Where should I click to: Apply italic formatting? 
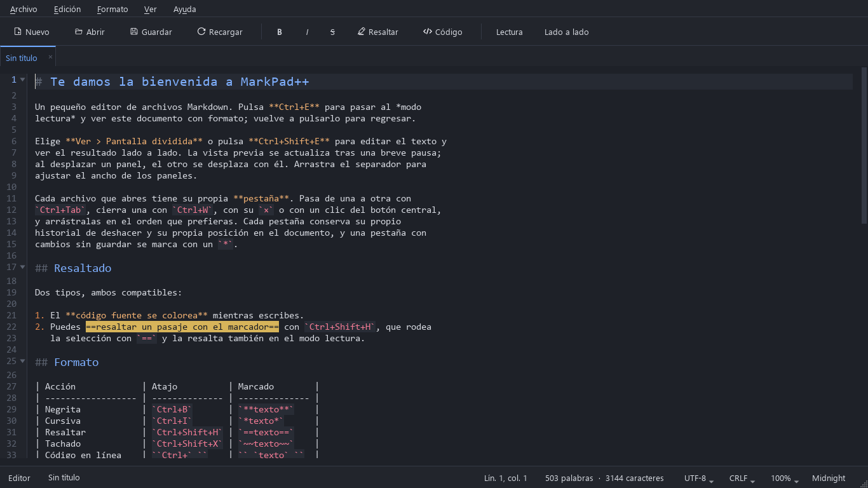point(307,32)
